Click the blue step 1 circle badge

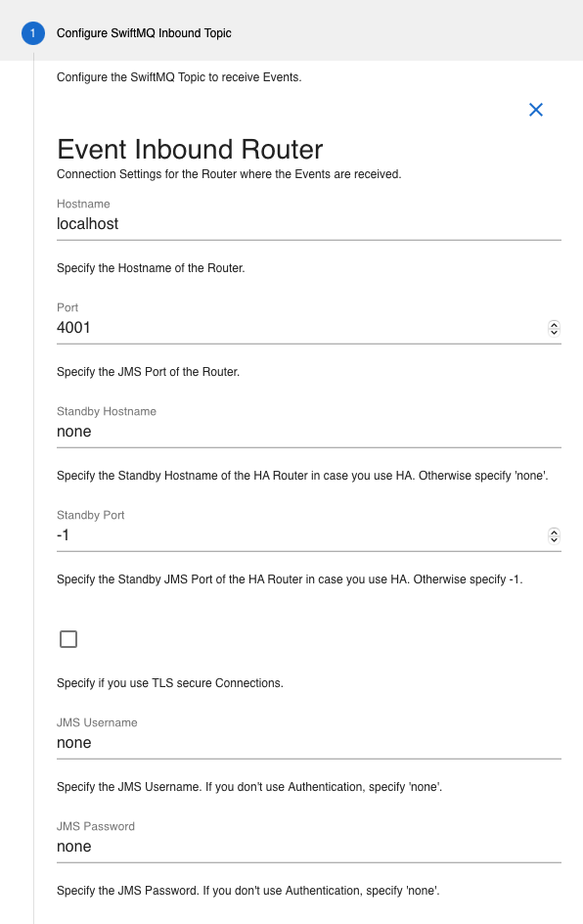pos(33,33)
